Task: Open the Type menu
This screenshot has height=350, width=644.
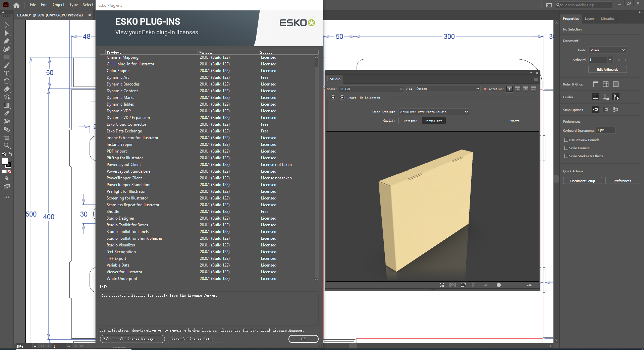Action: 73,5
